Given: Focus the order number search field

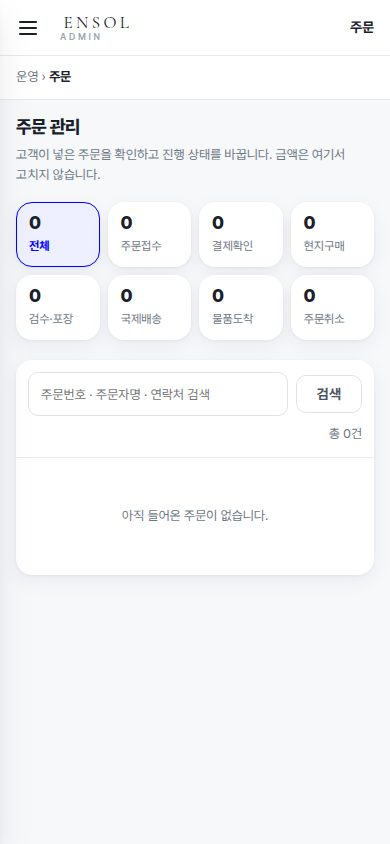Looking at the screenshot, I should (158, 394).
